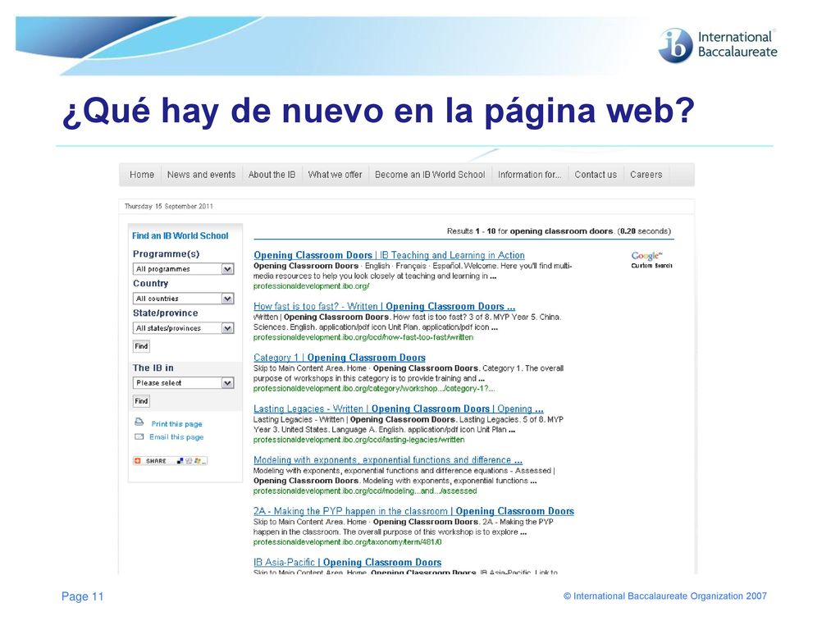The height and width of the screenshot is (630, 840).
Task: Click the envelope icon beside Email this page
Action: click(139, 436)
